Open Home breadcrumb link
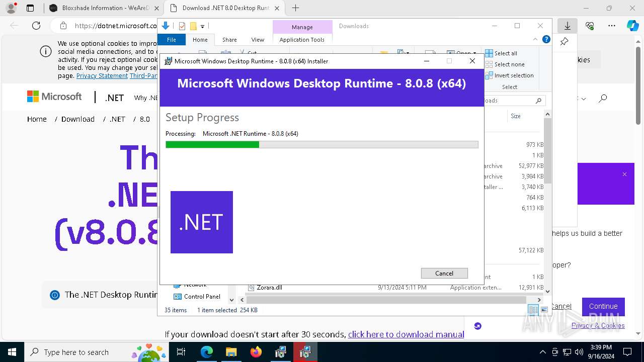Image resolution: width=644 pixels, height=362 pixels. (x=37, y=119)
